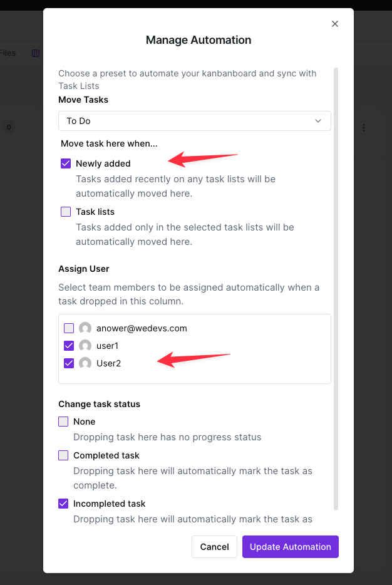This screenshot has height=585, width=392.
Task: Switch to the Files tab
Action: click(x=8, y=53)
